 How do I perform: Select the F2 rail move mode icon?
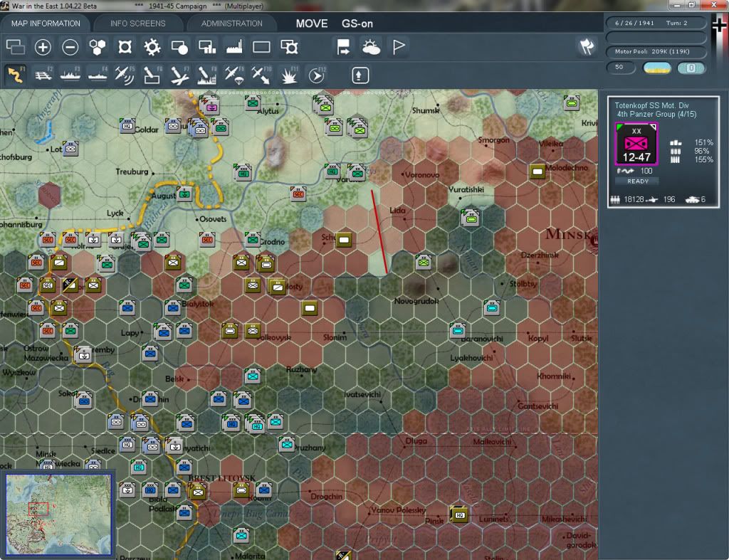coord(43,75)
